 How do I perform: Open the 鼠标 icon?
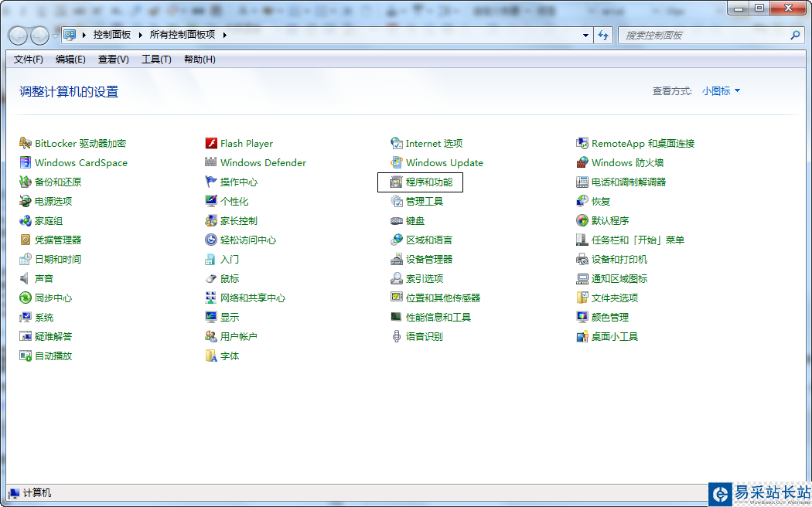coord(211,279)
